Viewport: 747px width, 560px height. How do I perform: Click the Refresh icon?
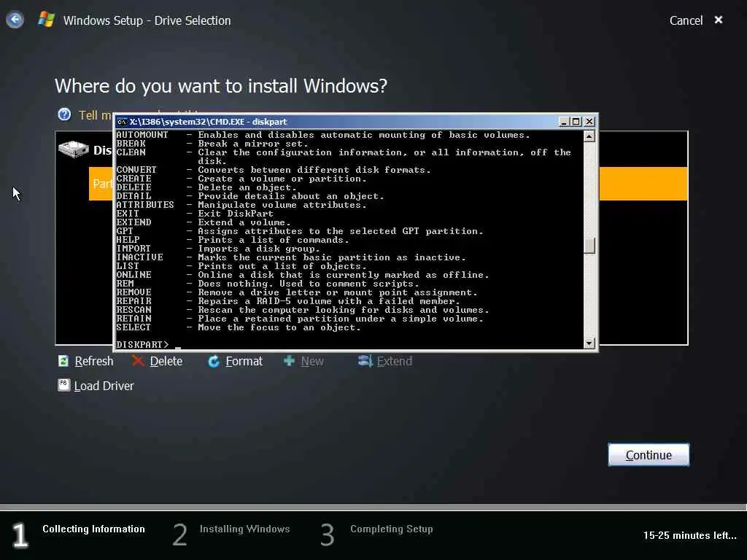(63, 361)
